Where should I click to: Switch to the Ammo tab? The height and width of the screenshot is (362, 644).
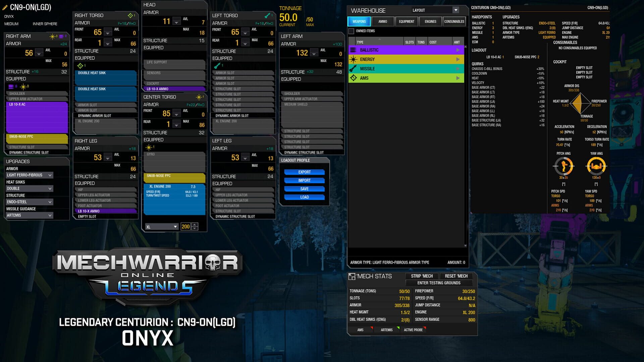pos(382,21)
